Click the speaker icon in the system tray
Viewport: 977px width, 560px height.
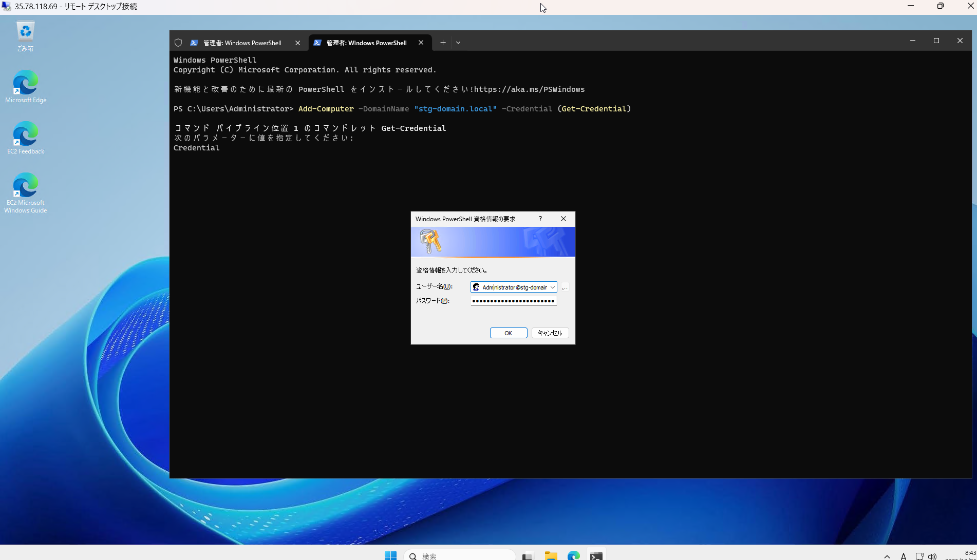coord(933,556)
